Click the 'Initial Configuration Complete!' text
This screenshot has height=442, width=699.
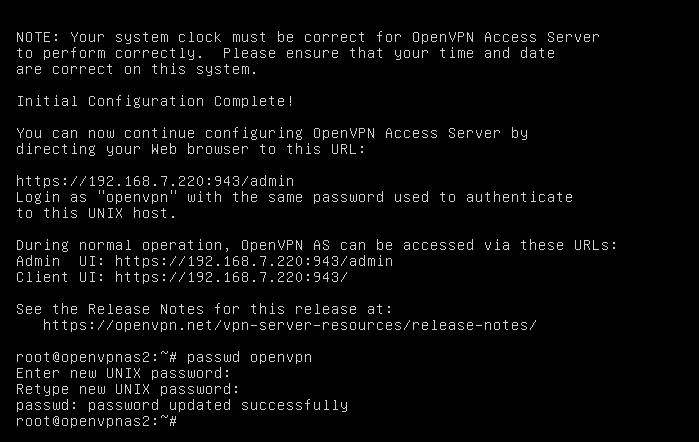tap(155, 101)
